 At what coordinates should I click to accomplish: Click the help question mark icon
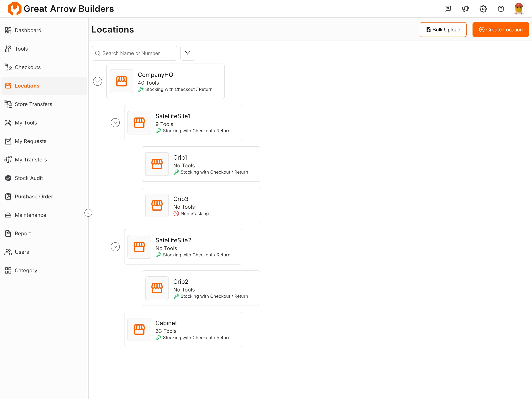pyautogui.click(x=501, y=9)
